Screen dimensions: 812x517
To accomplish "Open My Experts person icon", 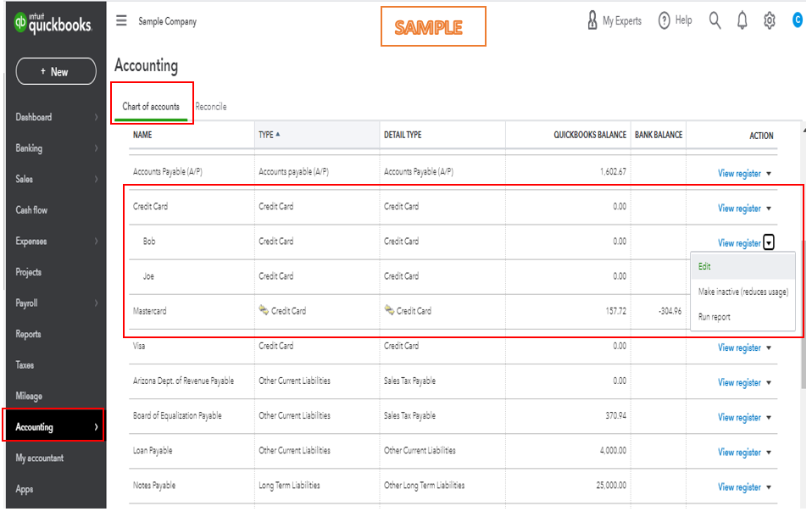I will [x=592, y=20].
